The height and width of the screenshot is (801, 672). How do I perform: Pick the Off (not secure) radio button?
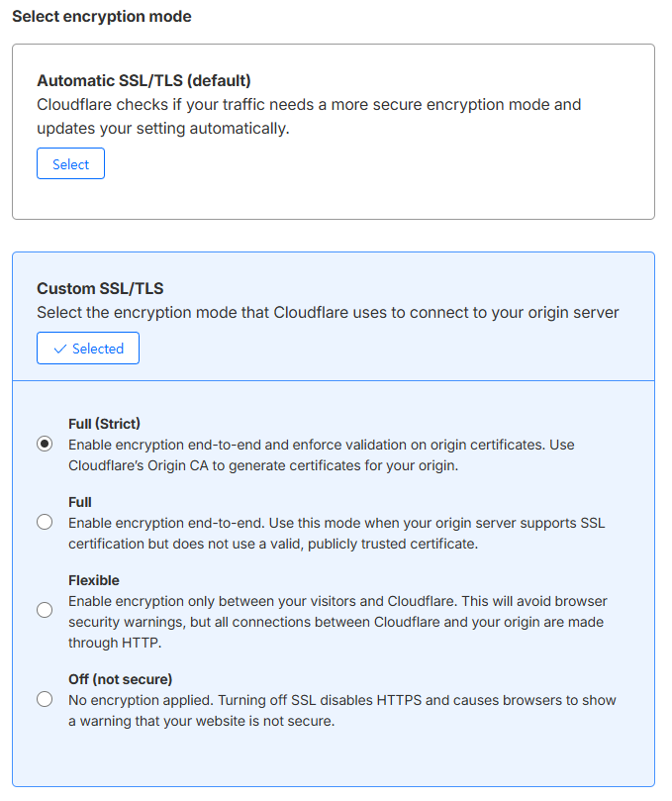pyautogui.click(x=45, y=700)
